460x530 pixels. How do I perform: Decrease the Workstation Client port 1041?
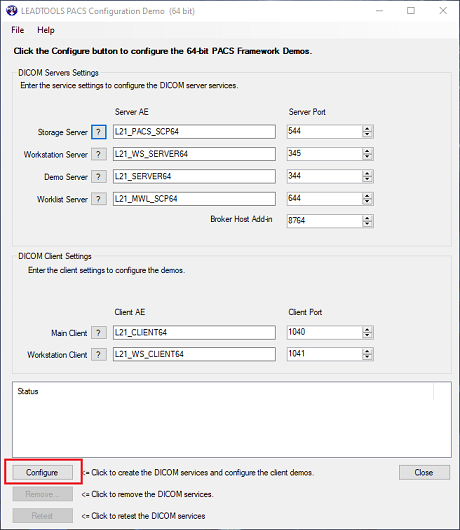click(x=367, y=357)
